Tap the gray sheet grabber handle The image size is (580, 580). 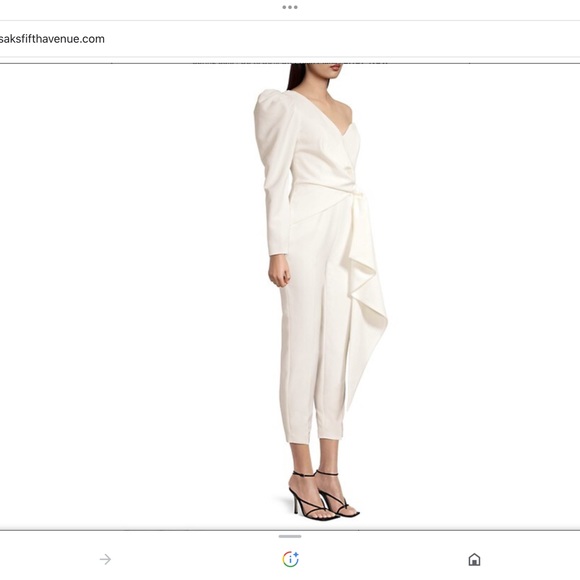290,536
